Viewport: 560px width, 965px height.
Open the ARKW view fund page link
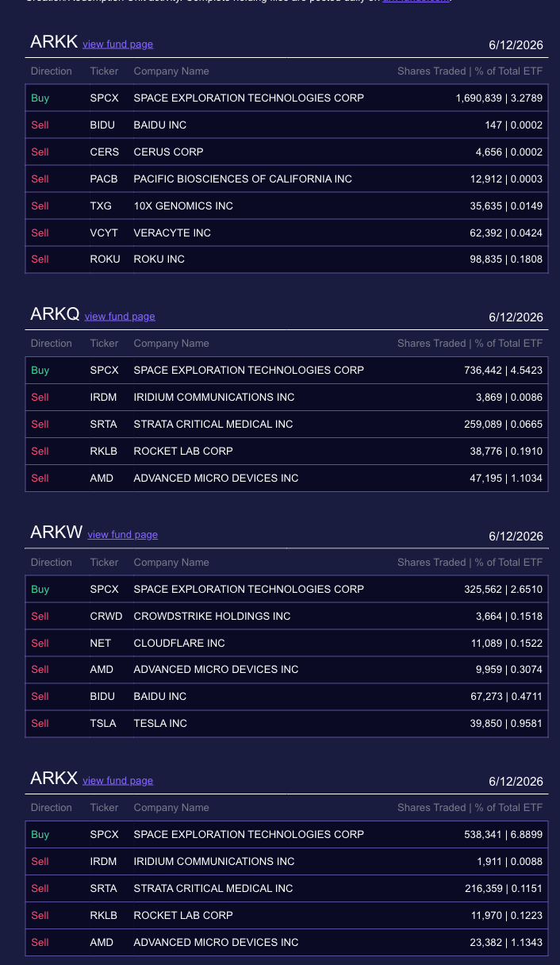(123, 535)
